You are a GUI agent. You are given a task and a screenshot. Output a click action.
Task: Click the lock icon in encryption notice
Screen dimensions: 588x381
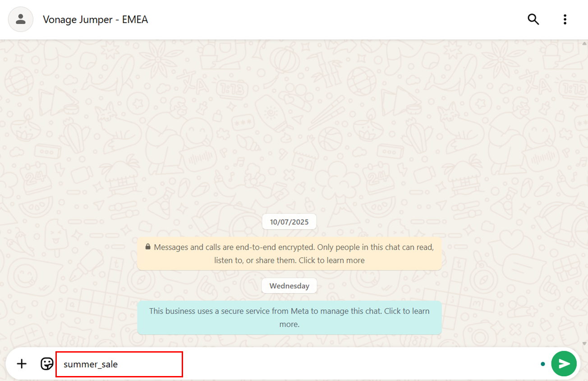coord(147,247)
